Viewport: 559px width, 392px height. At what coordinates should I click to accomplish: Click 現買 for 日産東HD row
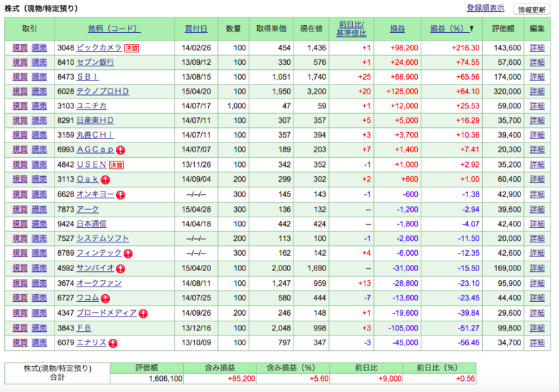point(20,120)
